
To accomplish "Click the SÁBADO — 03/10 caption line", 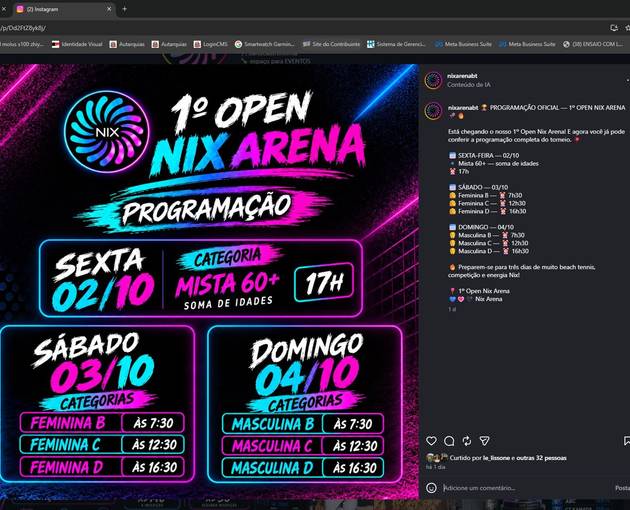I will [x=478, y=187].
